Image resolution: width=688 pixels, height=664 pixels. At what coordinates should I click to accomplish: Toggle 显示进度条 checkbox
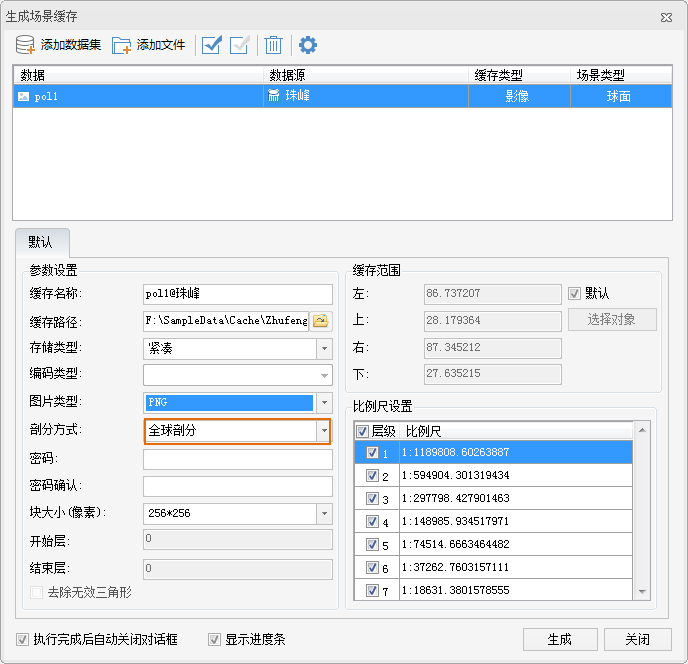tap(214, 639)
